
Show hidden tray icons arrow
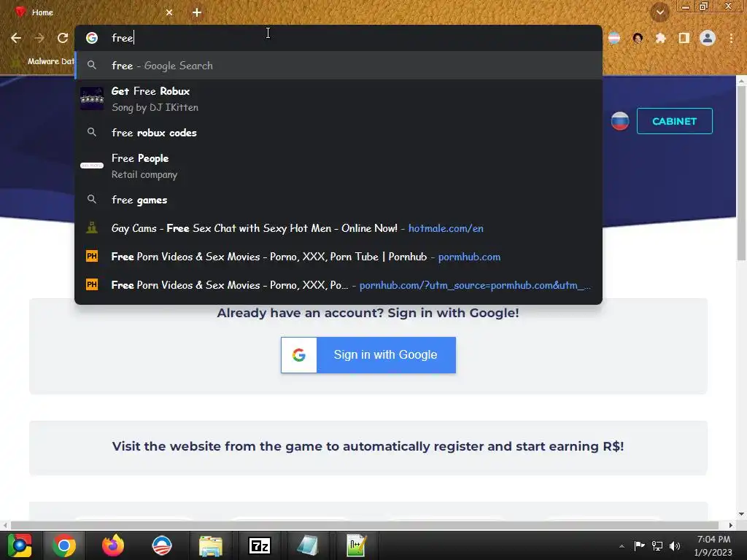pos(622,546)
